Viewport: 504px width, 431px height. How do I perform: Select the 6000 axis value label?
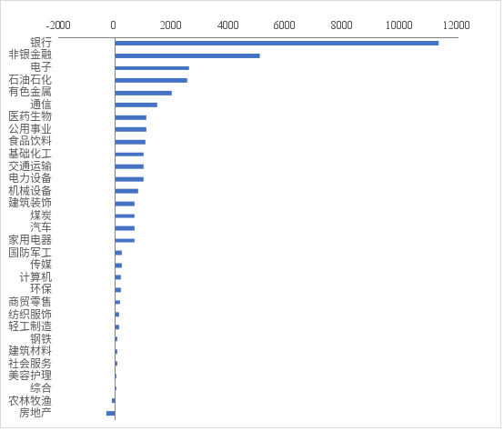[285, 25]
